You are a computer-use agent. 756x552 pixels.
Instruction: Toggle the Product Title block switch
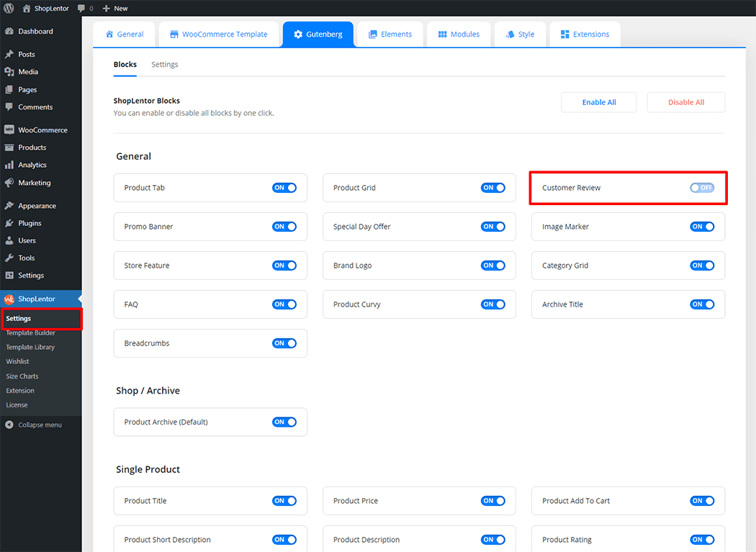click(x=284, y=501)
